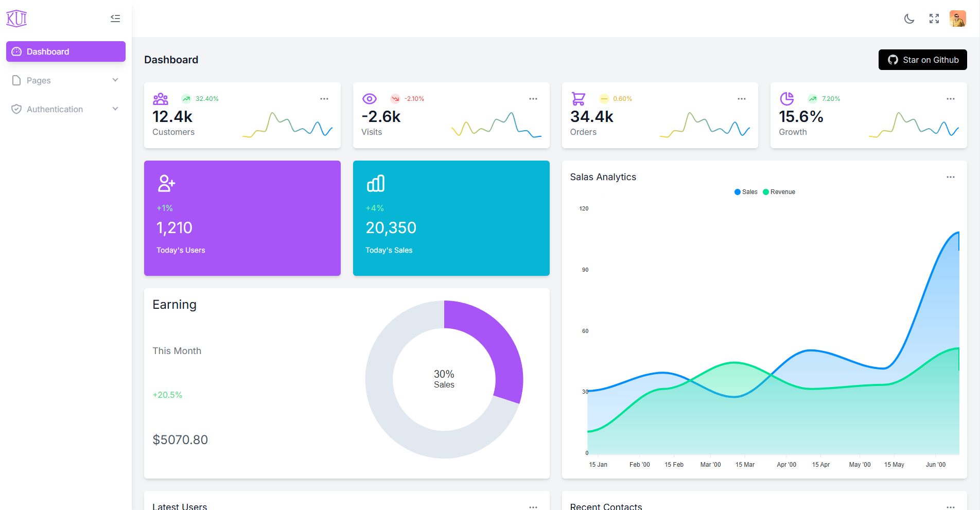The image size is (980, 510).
Task: Click the KUI logo in sidebar
Action: click(x=16, y=19)
